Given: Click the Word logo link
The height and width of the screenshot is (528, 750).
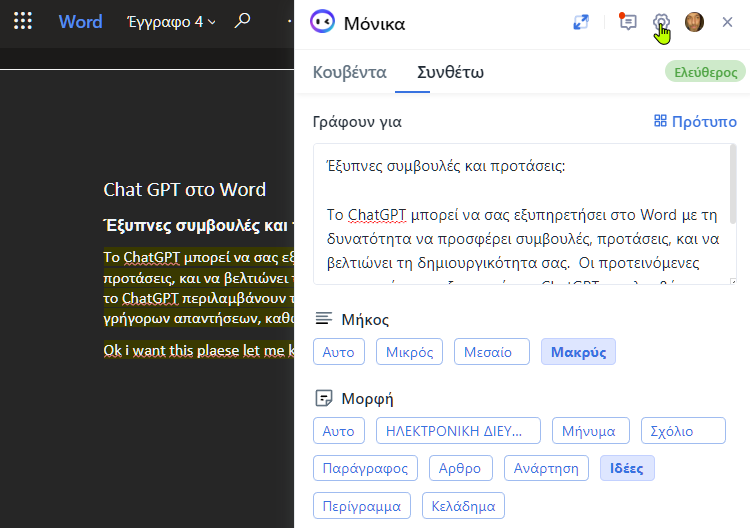Looking at the screenshot, I should point(80,22).
